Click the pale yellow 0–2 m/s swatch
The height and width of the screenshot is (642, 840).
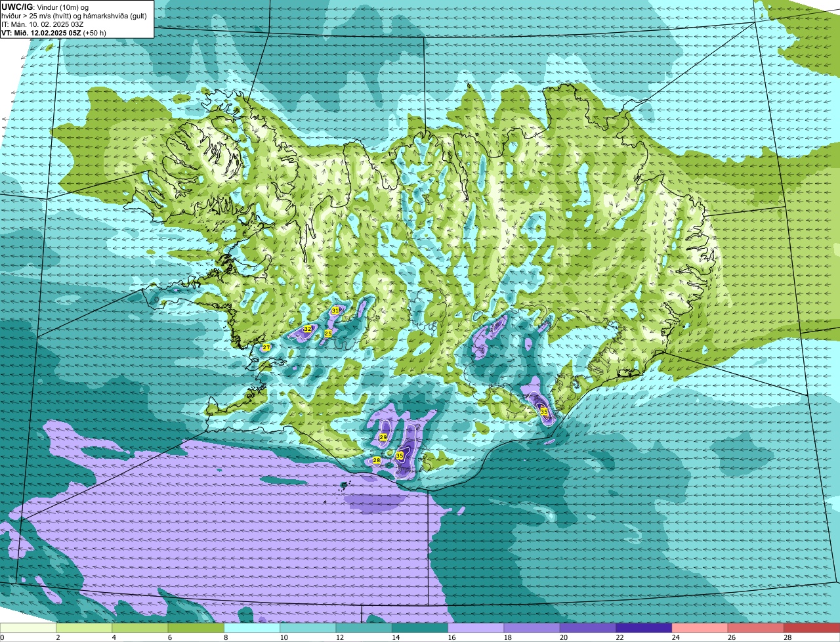28,628
